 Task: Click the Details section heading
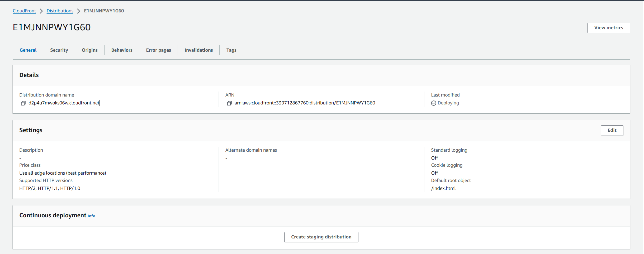click(29, 75)
